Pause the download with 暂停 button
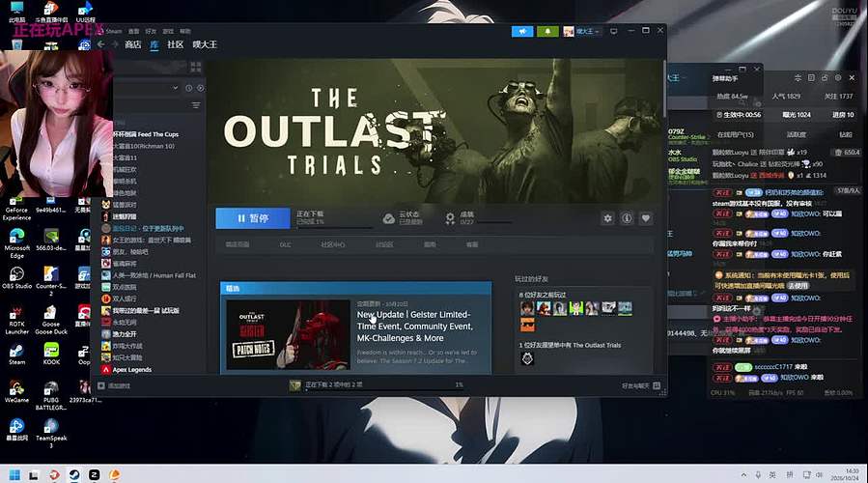 pos(253,218)
